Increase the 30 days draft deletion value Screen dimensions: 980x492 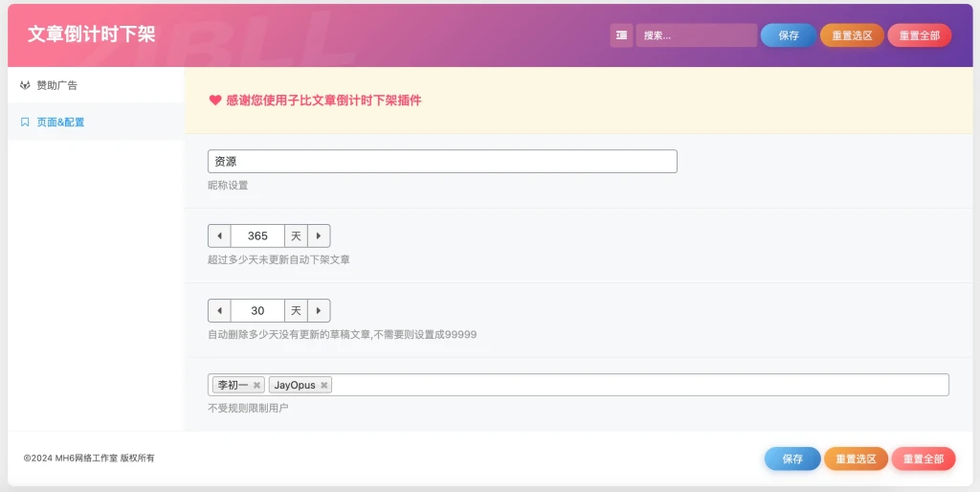(319, 310)
